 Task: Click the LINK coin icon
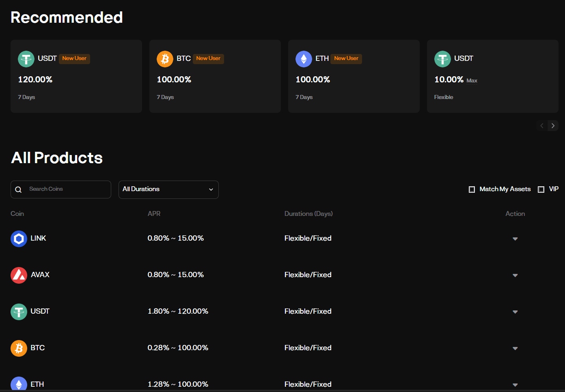click(x=19, y=239)
